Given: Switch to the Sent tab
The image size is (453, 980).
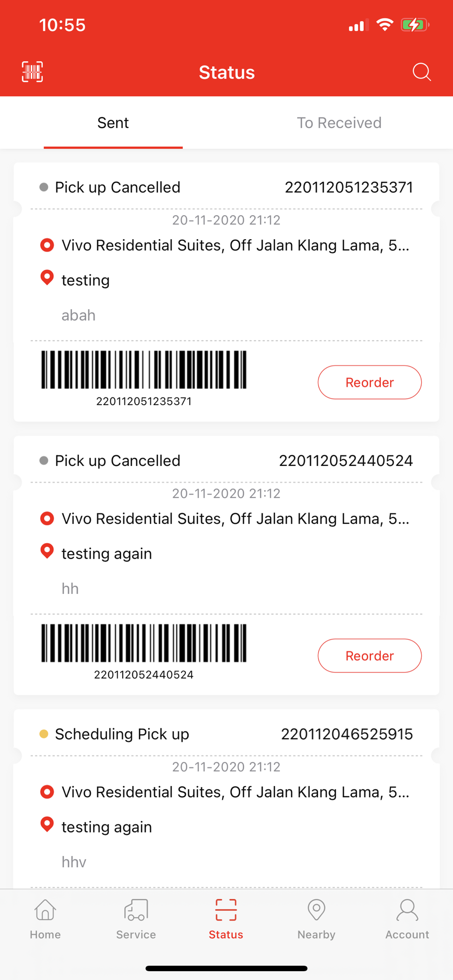Looking at the screenshot, I should pos(113,123).
